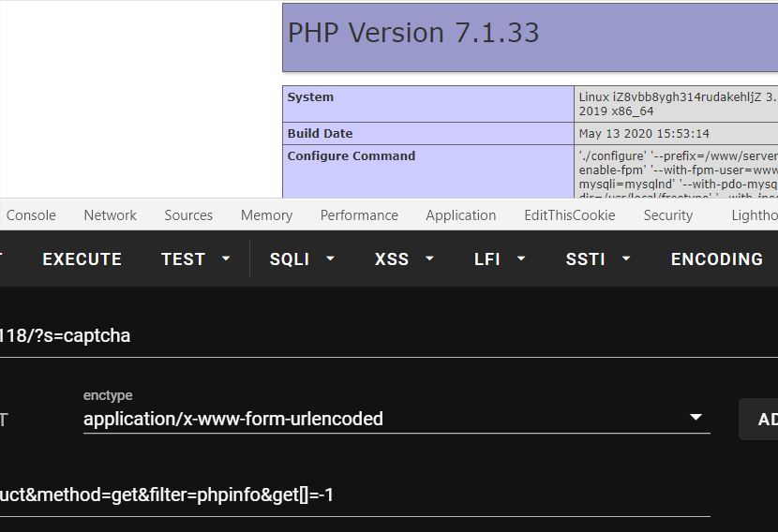Screen dimensions: 778x532
Task: Select the Memory tab
Action: point(266,215)
